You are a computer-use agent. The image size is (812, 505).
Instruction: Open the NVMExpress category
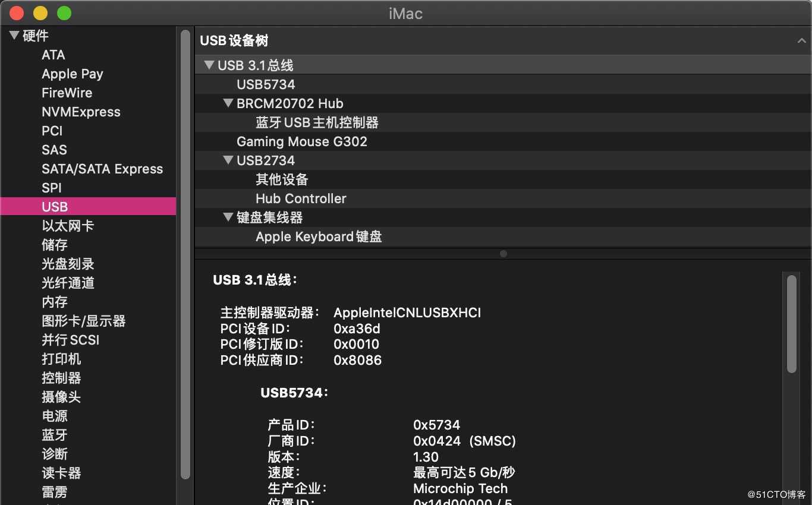pyautogui.click(x=81, y=112)
